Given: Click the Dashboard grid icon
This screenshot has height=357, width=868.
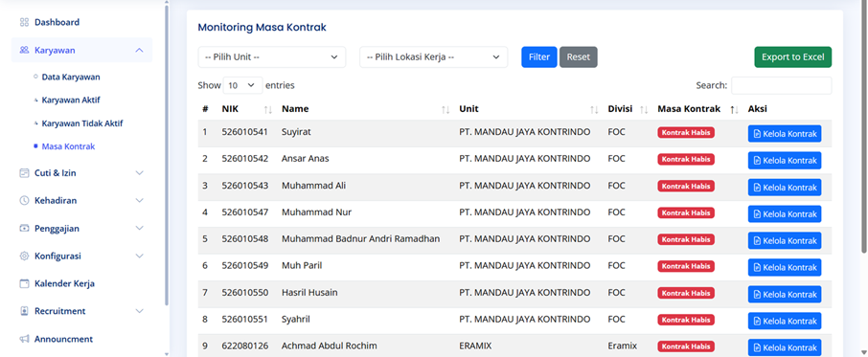Looking at the screenshot, I should [24, 22].
